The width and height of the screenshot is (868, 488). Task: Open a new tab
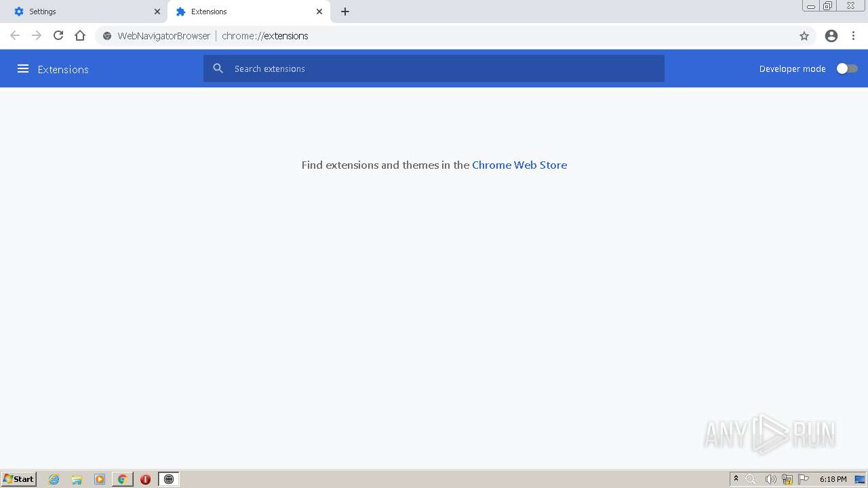pos(345,12)
